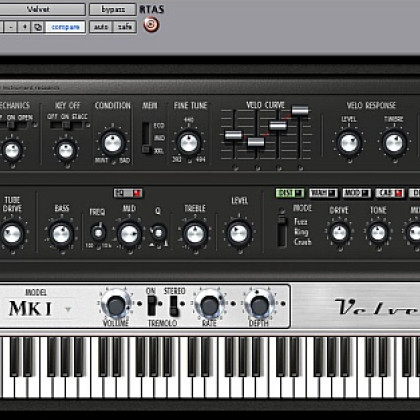Flip the Tremolo STEREO switch

[x=174, y=306]
